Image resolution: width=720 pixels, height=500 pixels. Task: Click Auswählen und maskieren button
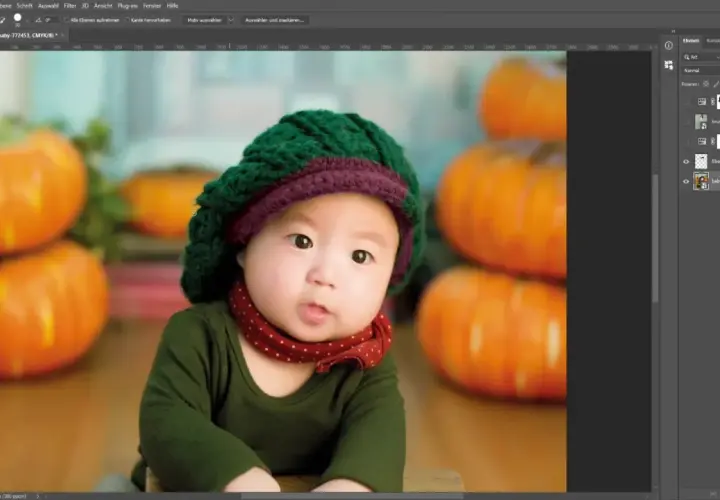[275, 20]
